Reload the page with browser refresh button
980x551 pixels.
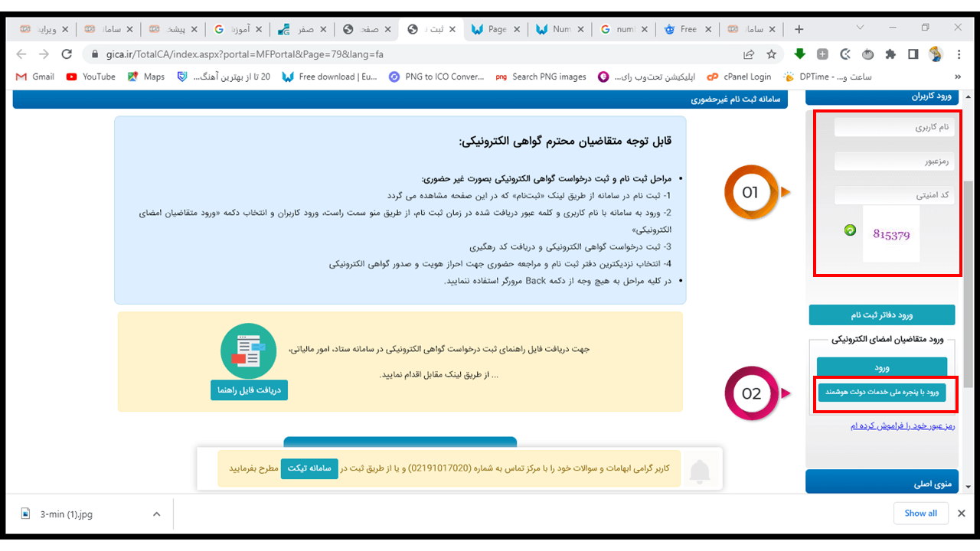67,54
